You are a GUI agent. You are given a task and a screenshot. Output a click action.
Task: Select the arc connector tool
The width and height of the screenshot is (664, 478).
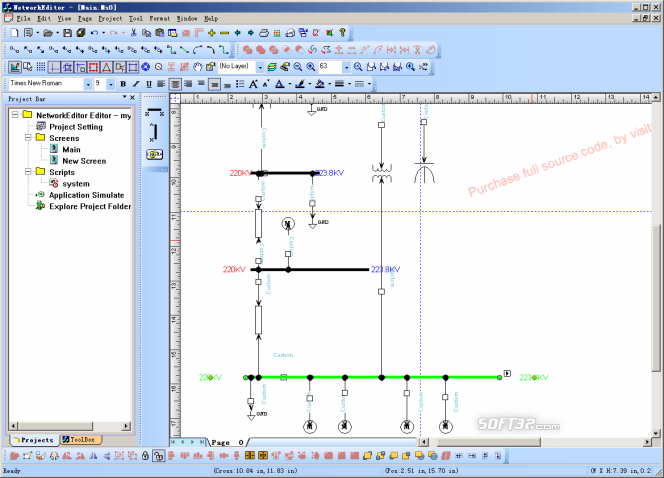pyautogui.click(x=197, y=50)
